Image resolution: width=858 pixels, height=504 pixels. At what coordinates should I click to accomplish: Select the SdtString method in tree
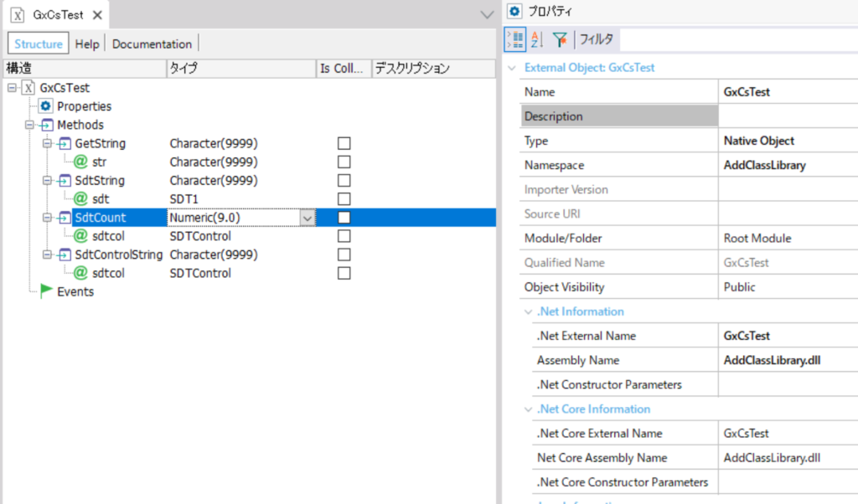[x=100, y=180]
